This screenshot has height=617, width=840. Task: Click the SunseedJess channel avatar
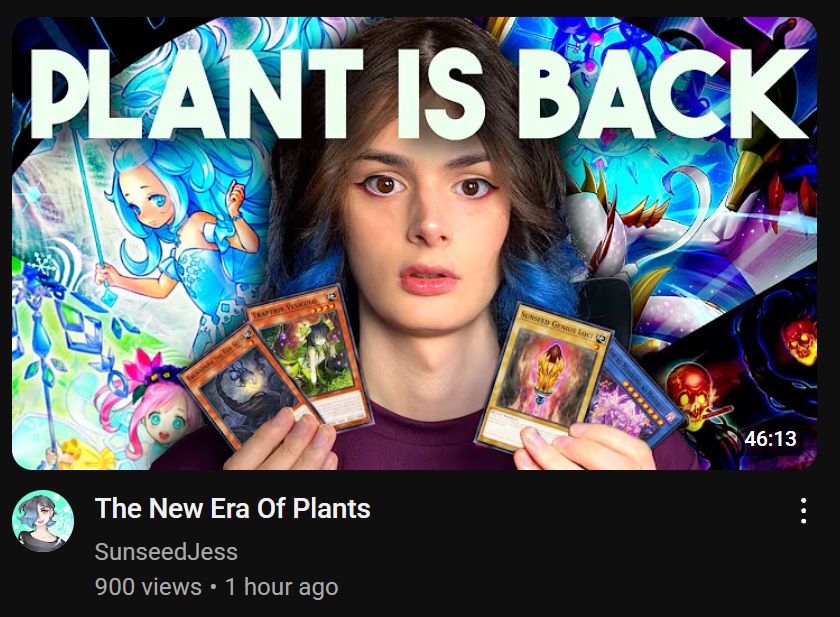(43, 521)
